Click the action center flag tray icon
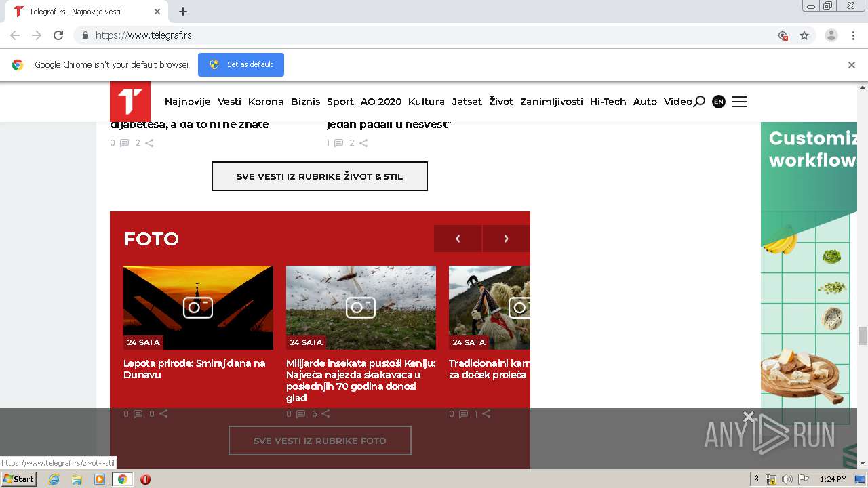This screenshot has width=868, height=488. coord(804,479)
